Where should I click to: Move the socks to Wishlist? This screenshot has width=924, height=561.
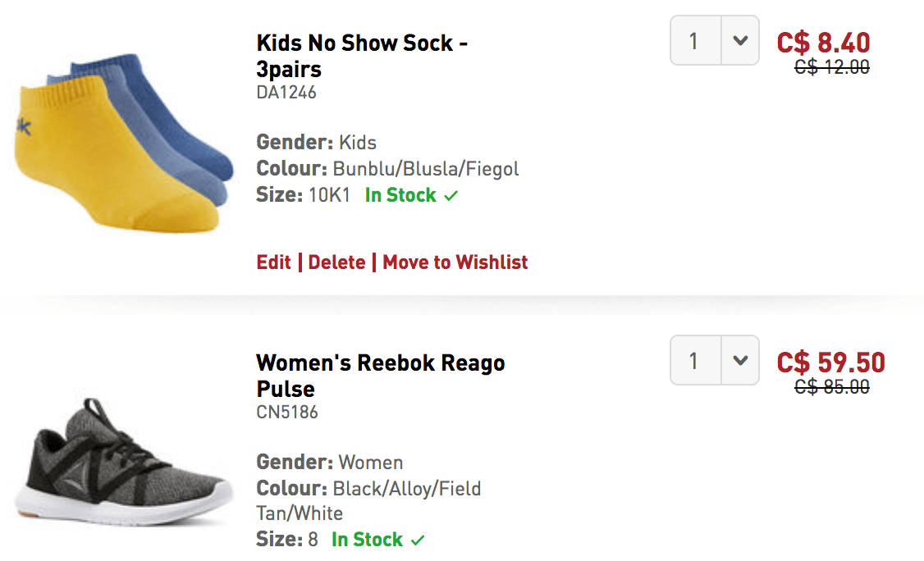click(x=455, y=262)
